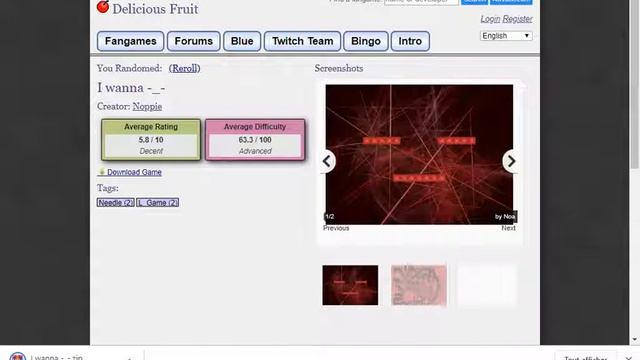
Task: Click the Previous text under the screenshot
Action: [x=336, y=228]
